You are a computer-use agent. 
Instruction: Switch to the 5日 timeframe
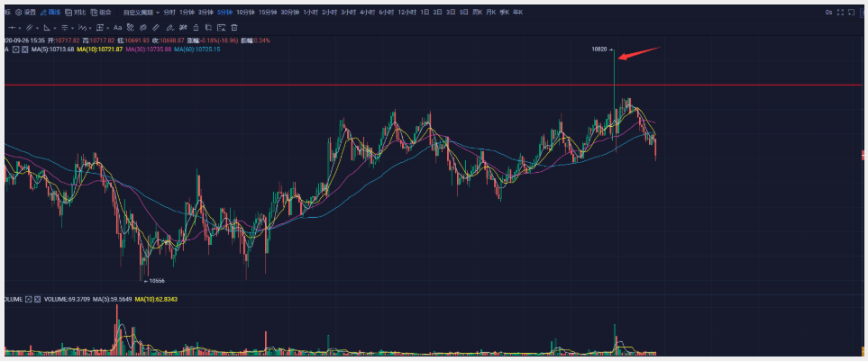click(464, 13)
